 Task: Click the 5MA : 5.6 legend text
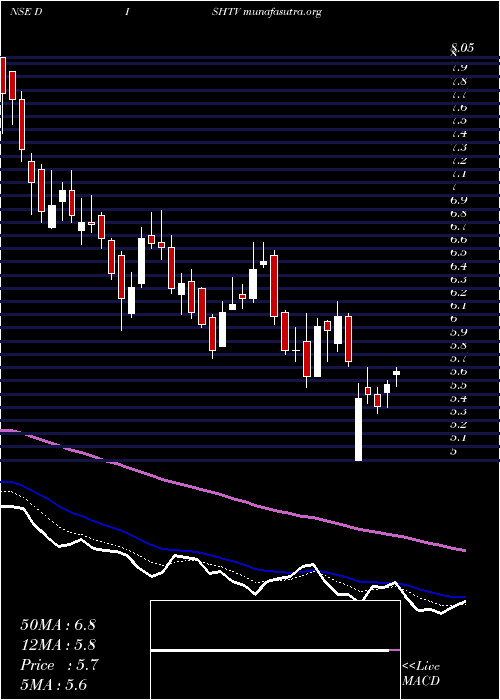(x=54, y=685)
